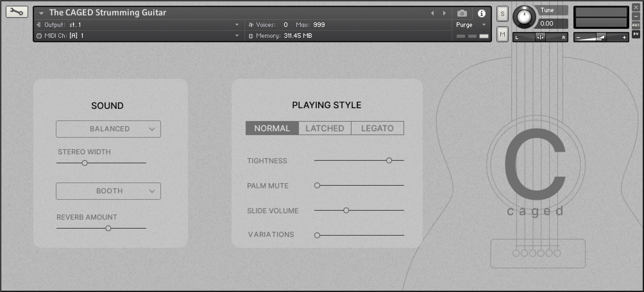Click the instrument name The CAGED Strumming Guitar
Viewport: 644px width, 292px height.
click(108, 12)
